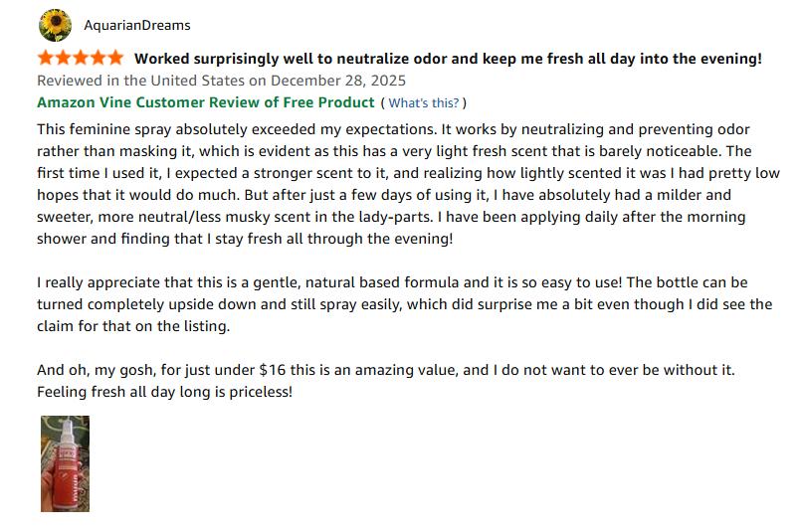Click the word "listing." ending second paragraph

[x=203, y=325]
